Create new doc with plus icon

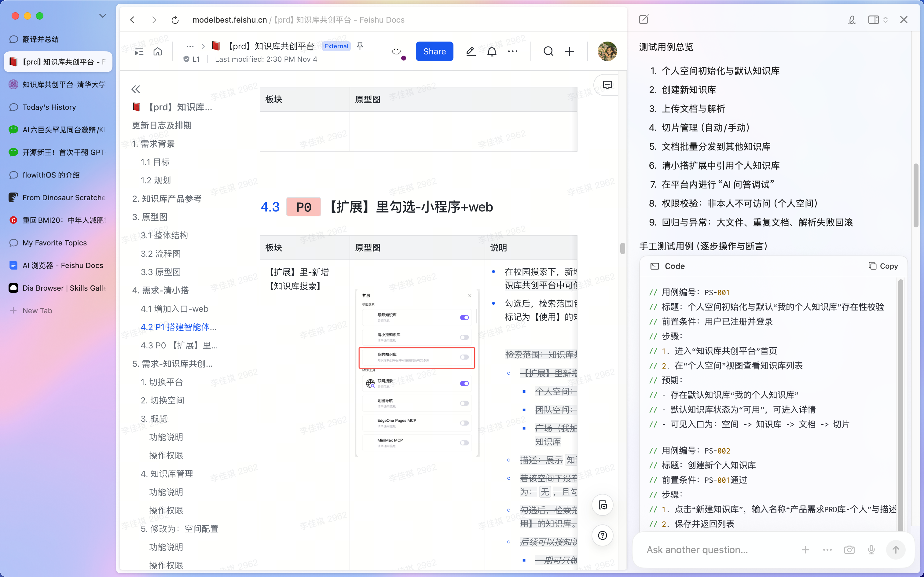click(x=569, y=51)
